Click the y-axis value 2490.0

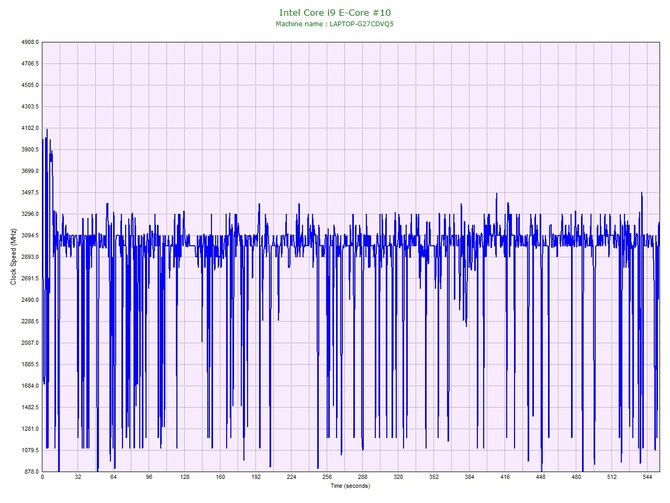click(30, 300)
